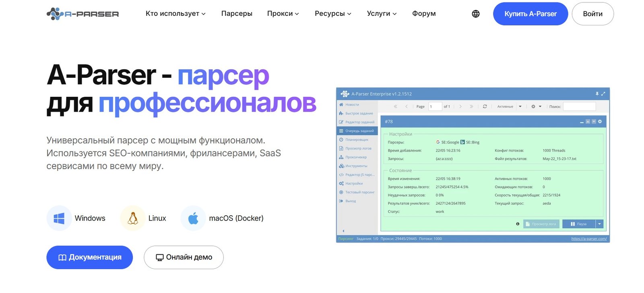Image resolution: width=644 pixels, height=293 pixels.
Task: Open Инструменты in the sidebar
Action: (357, 166)
